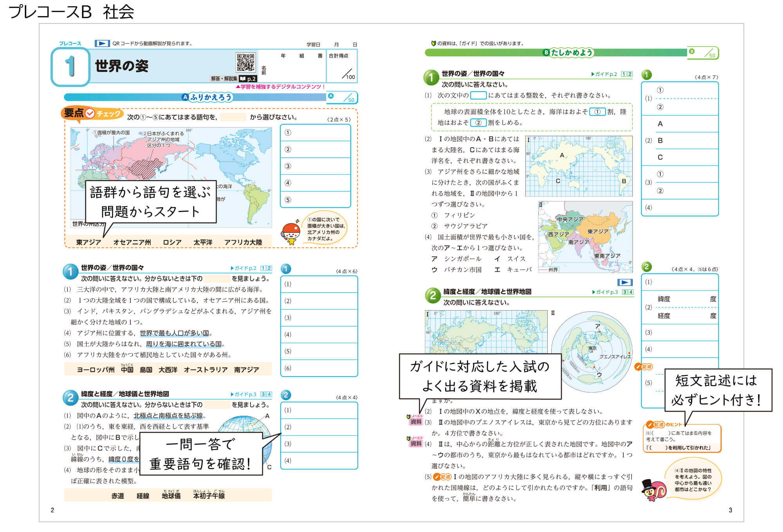The width and height of the screenshot is (783, 532).
Task: Click the squirrel mascot with the top hat
Action: (653, 490)
